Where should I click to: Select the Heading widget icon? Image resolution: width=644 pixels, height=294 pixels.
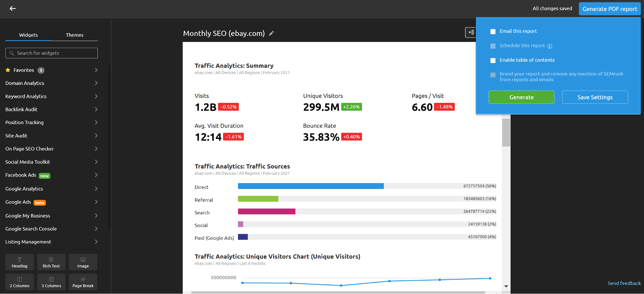coord(19,262)
